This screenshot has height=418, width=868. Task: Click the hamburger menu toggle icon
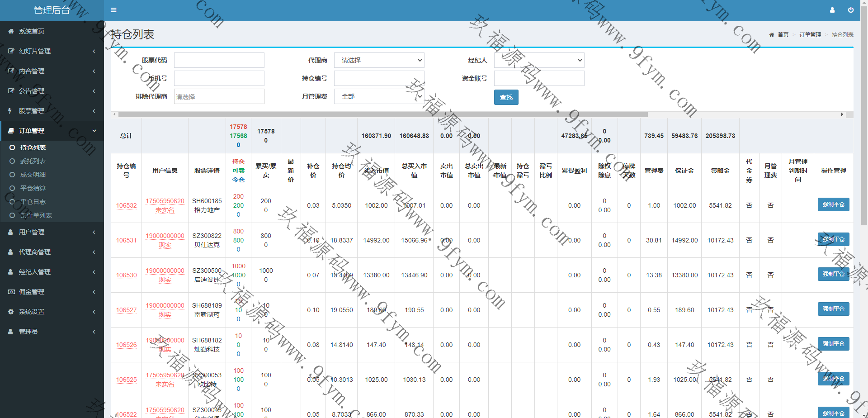113,10
